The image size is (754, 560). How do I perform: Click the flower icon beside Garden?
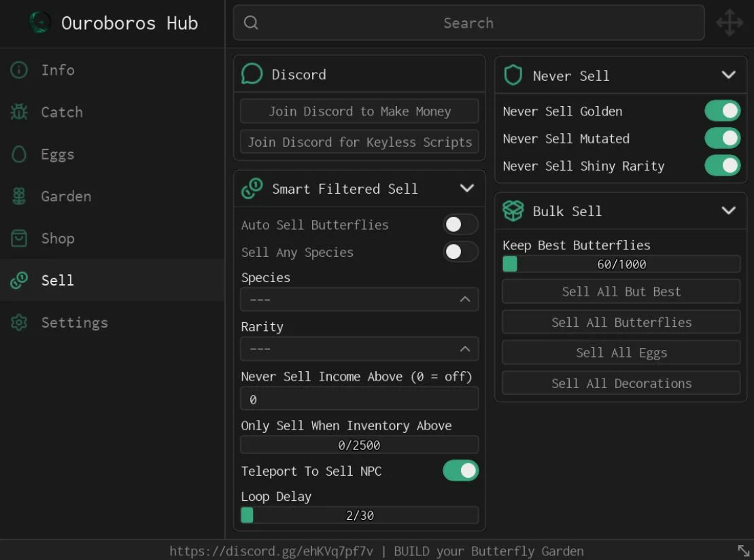tap(19, 196)
